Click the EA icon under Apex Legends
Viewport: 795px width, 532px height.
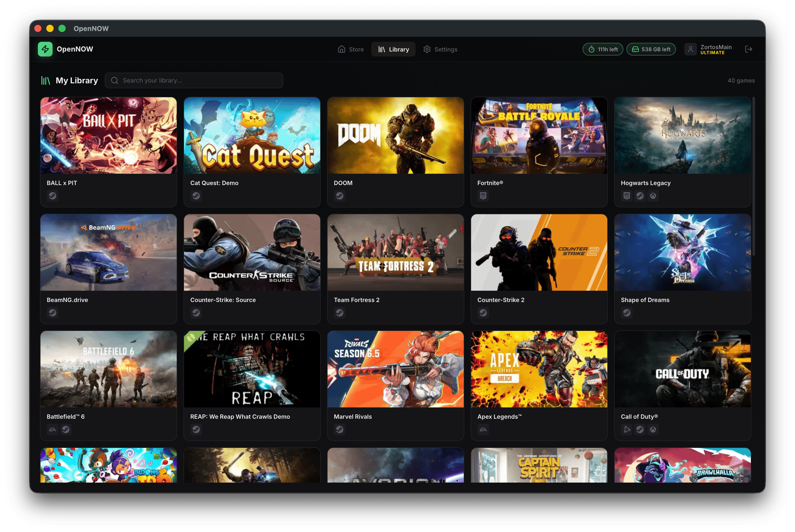pyautogui.click(x=483, y=429)
